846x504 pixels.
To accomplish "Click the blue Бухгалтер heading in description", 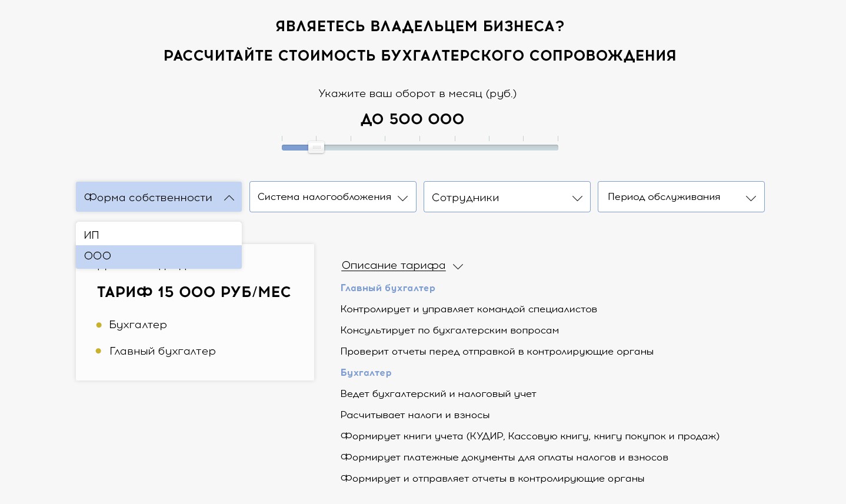I will [366, 373].
